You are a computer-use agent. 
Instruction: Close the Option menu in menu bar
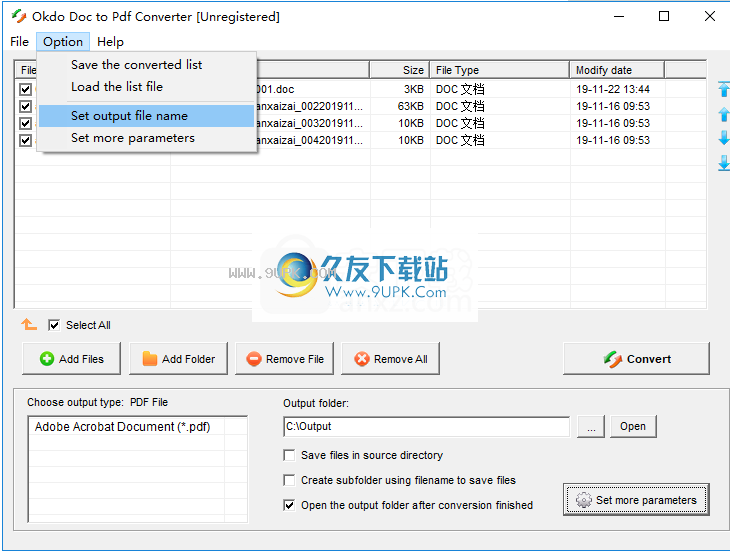point(63,42)
